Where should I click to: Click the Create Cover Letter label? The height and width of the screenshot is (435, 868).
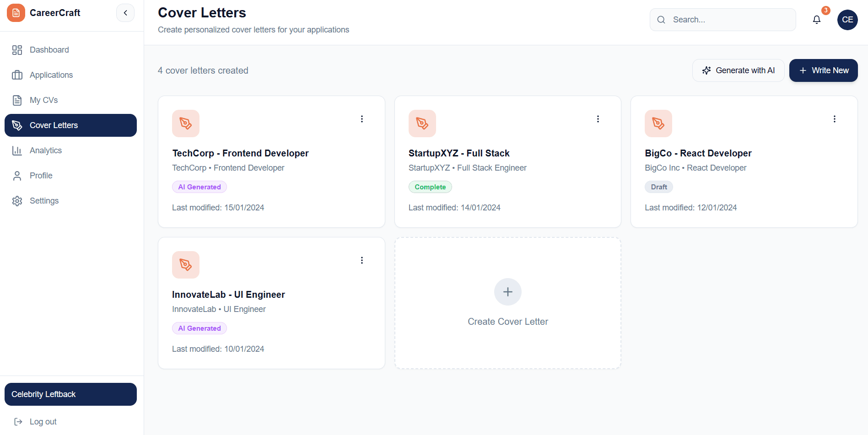(x=508, y=322)
